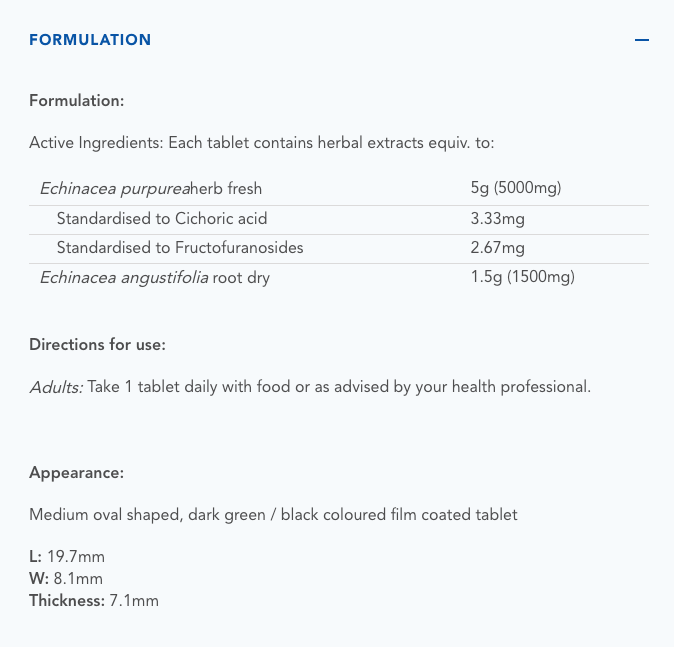Click the Thickness 7.1mm line
Screen dimensions: 674x647
click(94, 600)
